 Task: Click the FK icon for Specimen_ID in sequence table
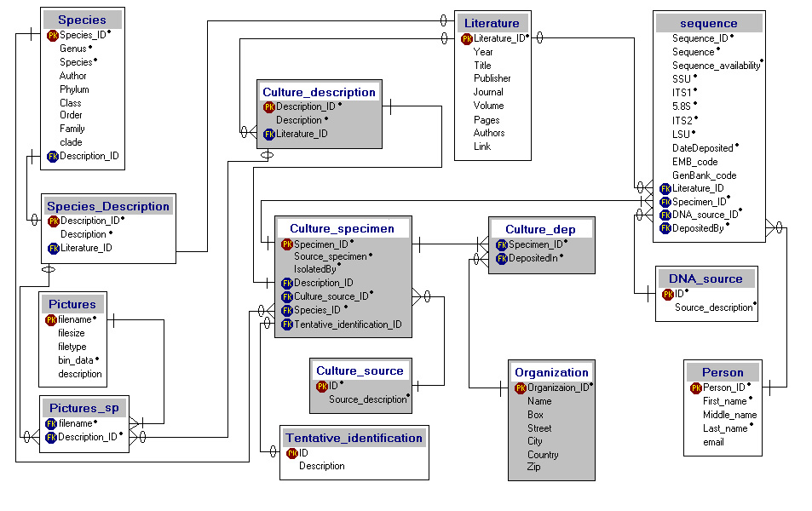665,202
